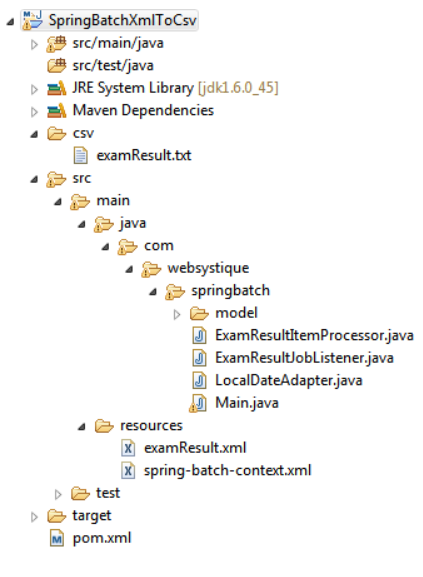Viewport: 423px width, 577px height.
Task: Select the csv folder label
Action: click(83, 134)
